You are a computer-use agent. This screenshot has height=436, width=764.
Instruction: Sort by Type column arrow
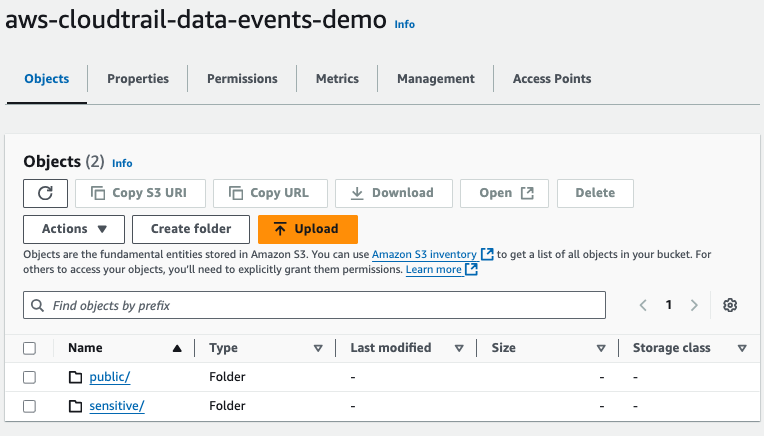click(318, 348)
